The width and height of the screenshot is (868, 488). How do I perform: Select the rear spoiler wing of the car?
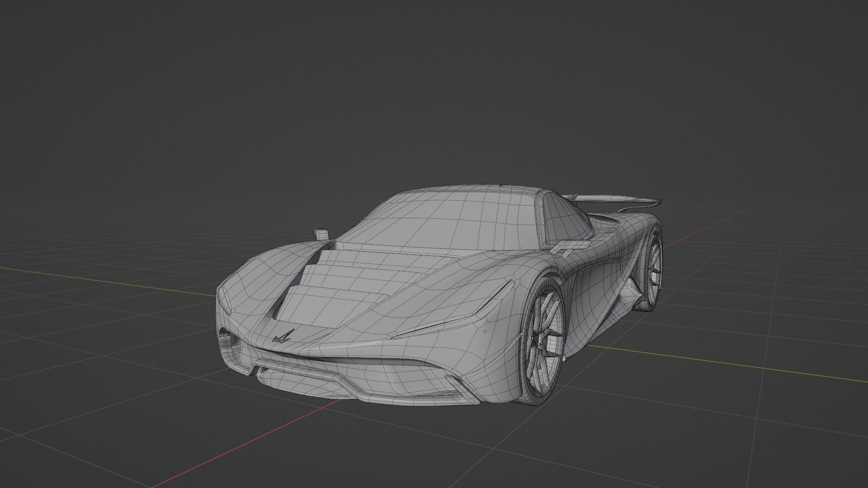click(x=613, y=199)
